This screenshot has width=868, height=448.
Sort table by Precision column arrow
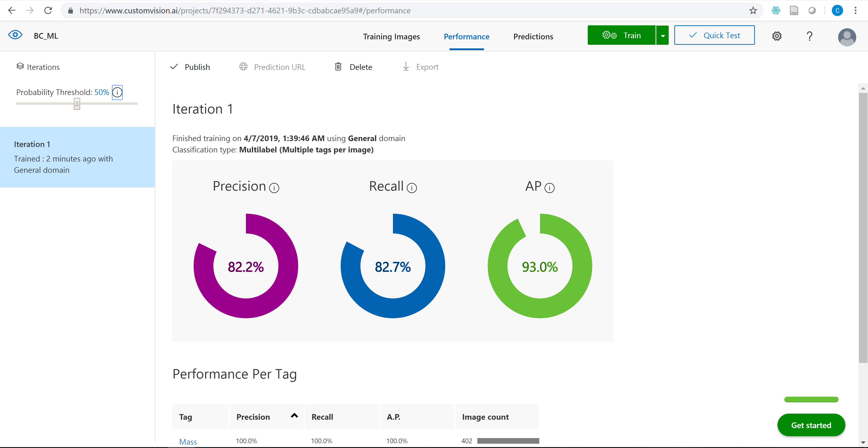click(294, 416)
